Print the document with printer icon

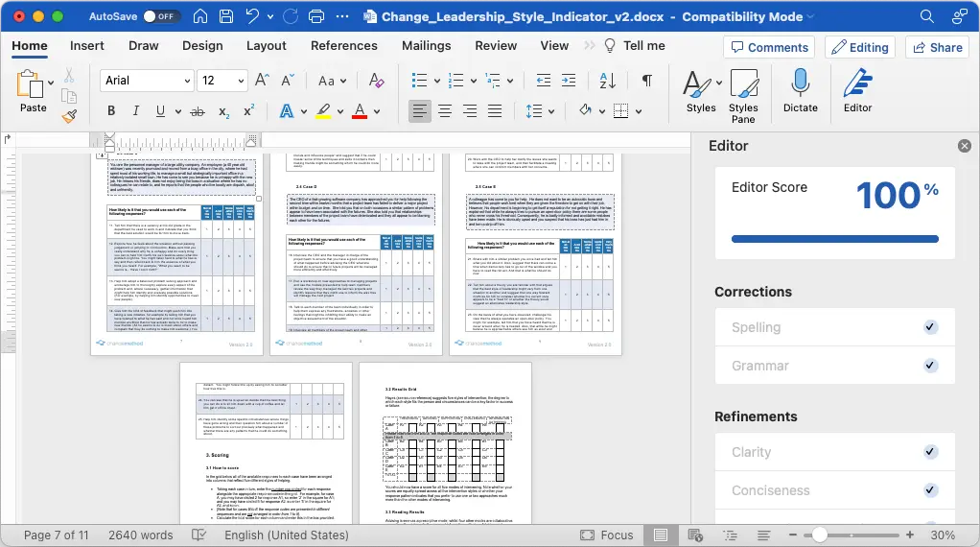[x=316, y=16]
